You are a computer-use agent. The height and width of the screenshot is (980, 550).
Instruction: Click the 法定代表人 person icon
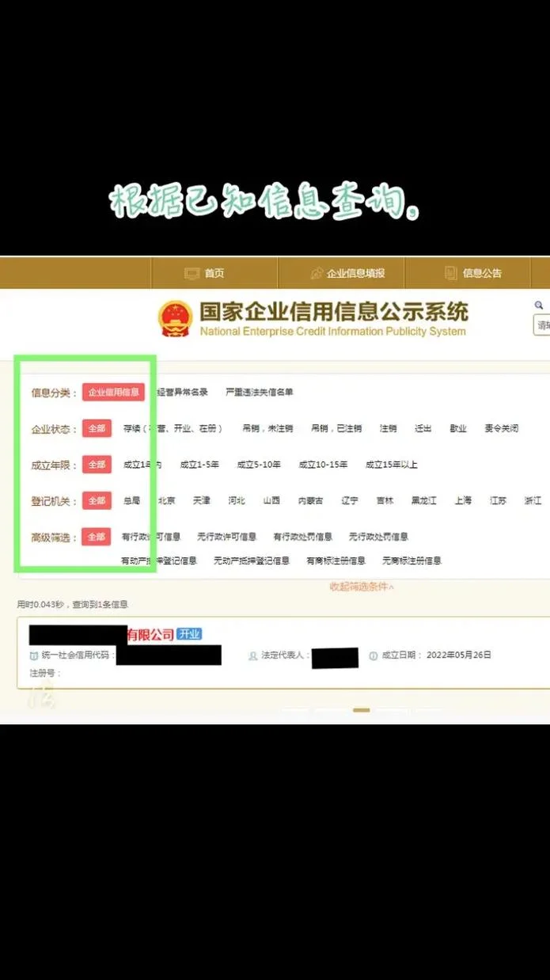tap(253, 655)
